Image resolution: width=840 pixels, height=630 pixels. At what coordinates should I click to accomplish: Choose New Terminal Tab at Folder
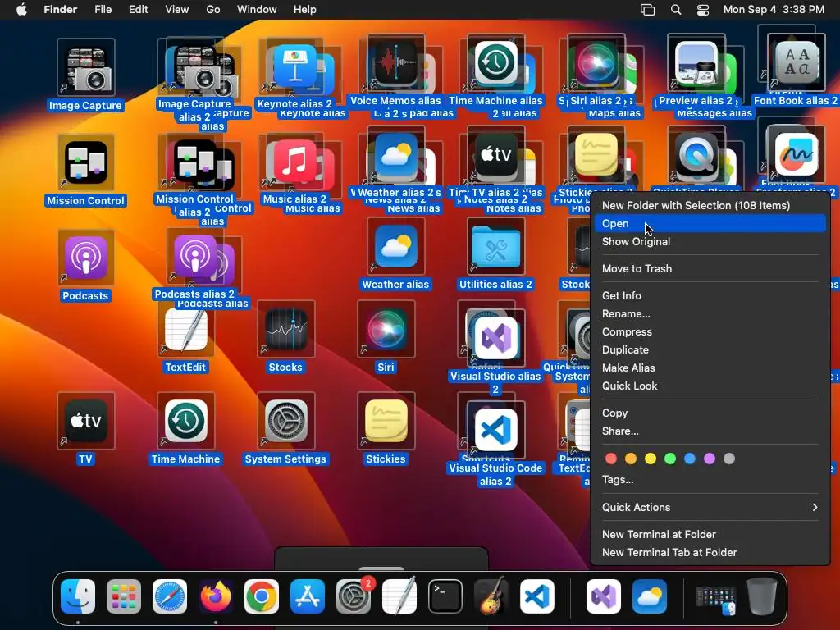click(710, 552)
